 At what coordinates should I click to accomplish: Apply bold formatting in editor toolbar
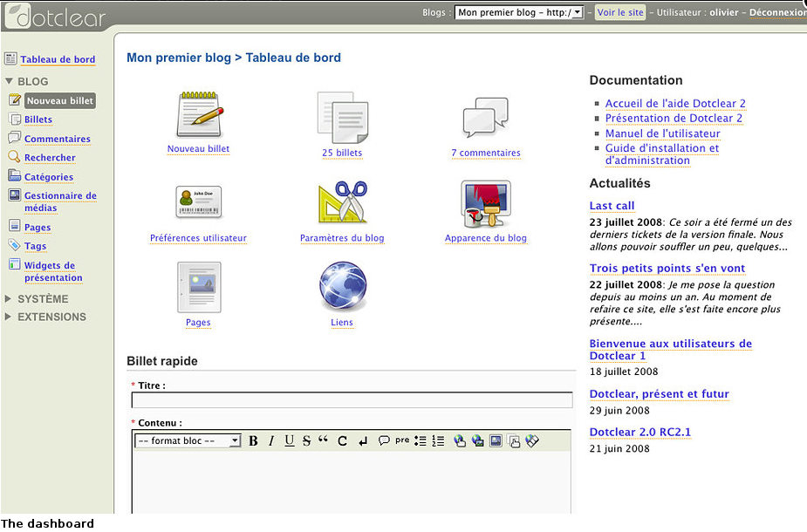[x=253, y=441]
